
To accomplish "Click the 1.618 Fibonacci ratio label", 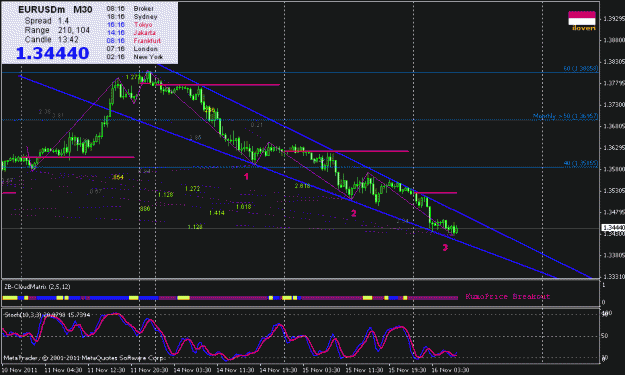I will tap(244, 207).
